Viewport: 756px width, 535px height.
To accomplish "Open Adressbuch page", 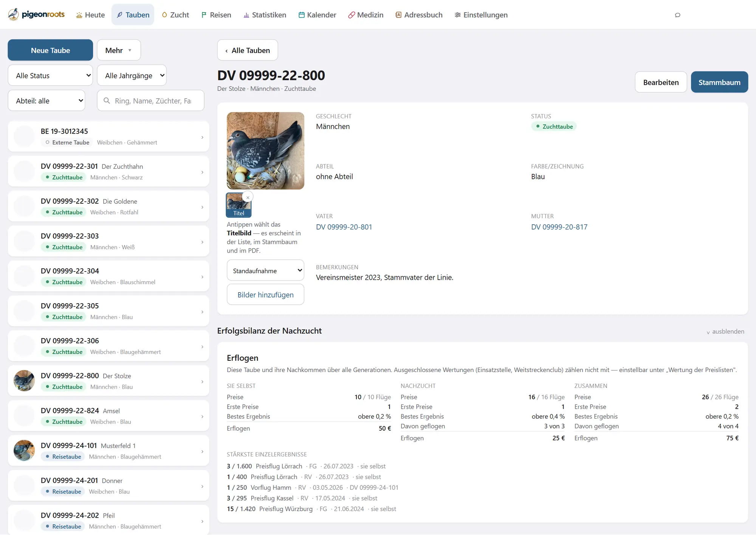I will pyautogui.click(x=419, y=15).
